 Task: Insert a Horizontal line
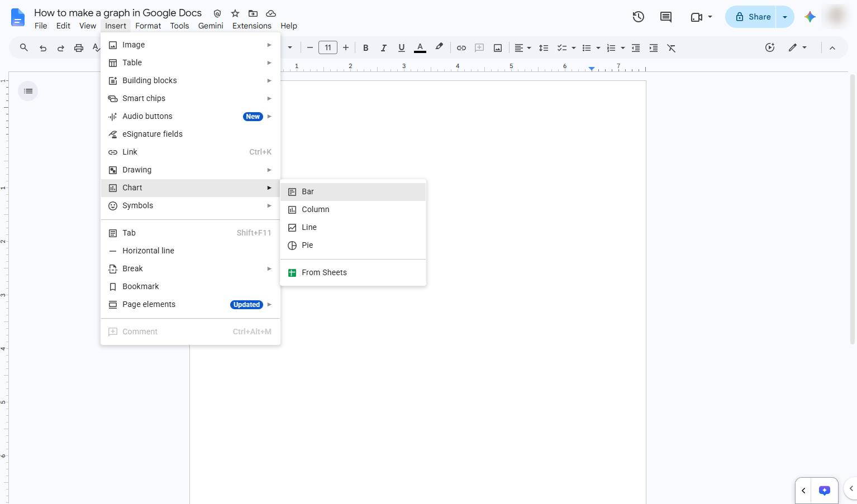pos(191,251)
